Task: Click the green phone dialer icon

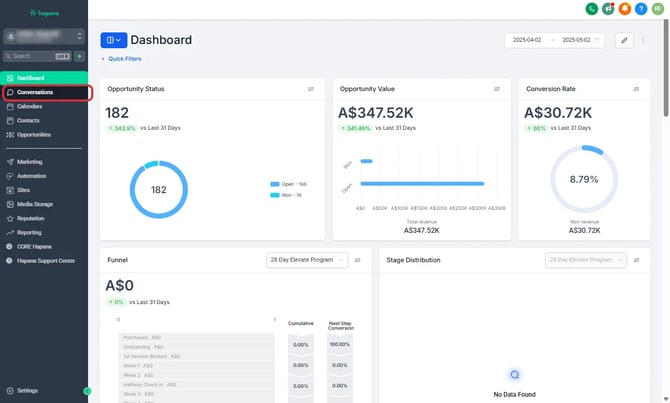Action: [592, 9]
